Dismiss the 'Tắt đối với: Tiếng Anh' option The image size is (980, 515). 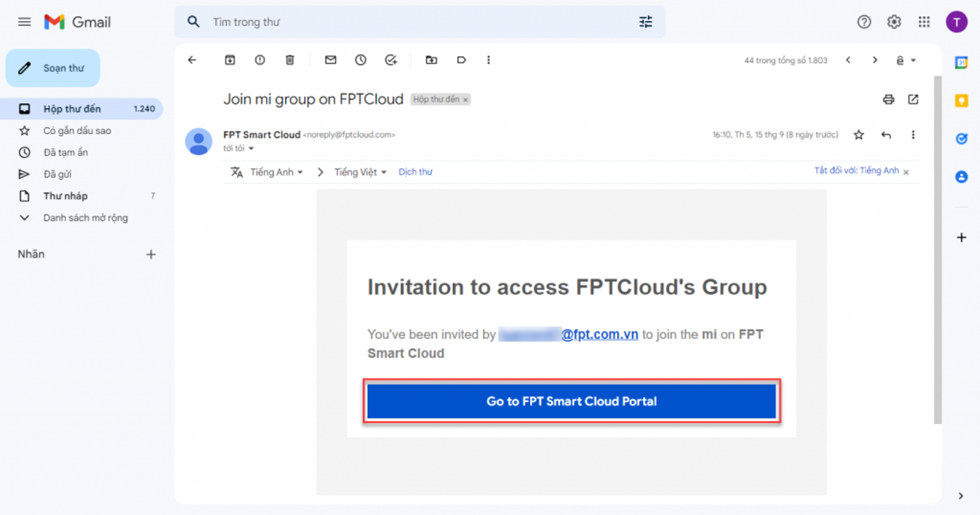906,172
